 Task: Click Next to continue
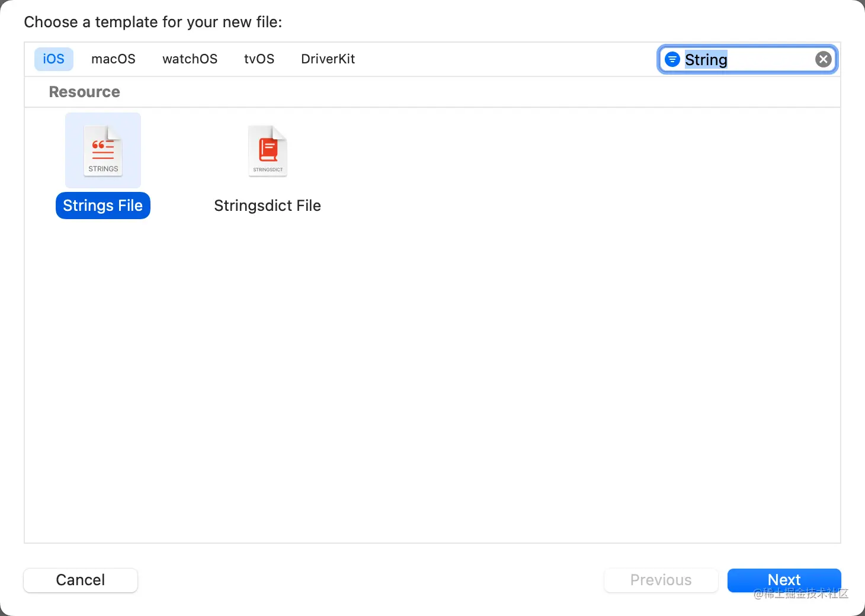coord(784,580)
